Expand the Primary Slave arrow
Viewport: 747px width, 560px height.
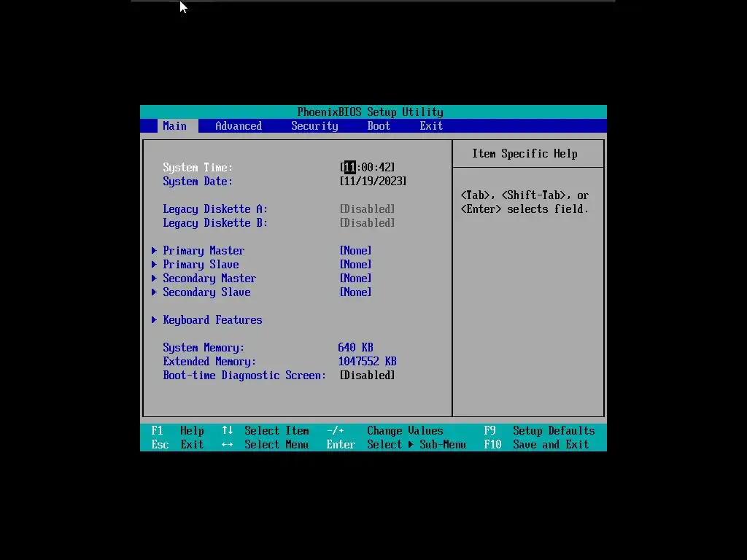[154, 264]
